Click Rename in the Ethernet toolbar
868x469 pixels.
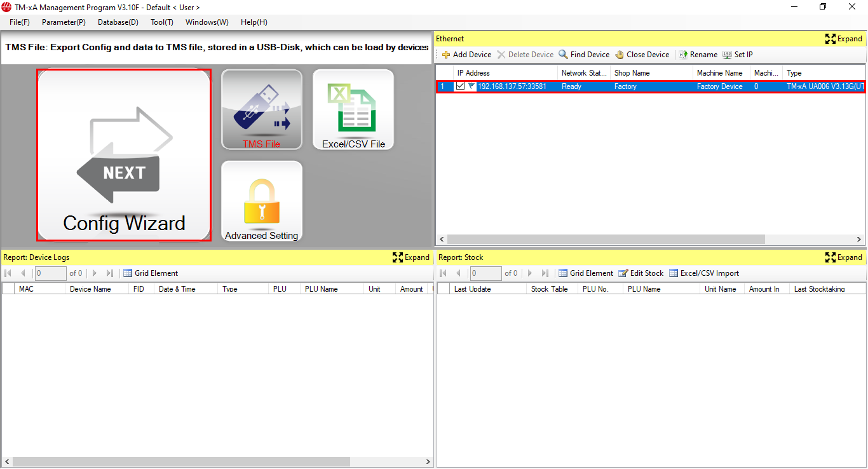(698, 55)
